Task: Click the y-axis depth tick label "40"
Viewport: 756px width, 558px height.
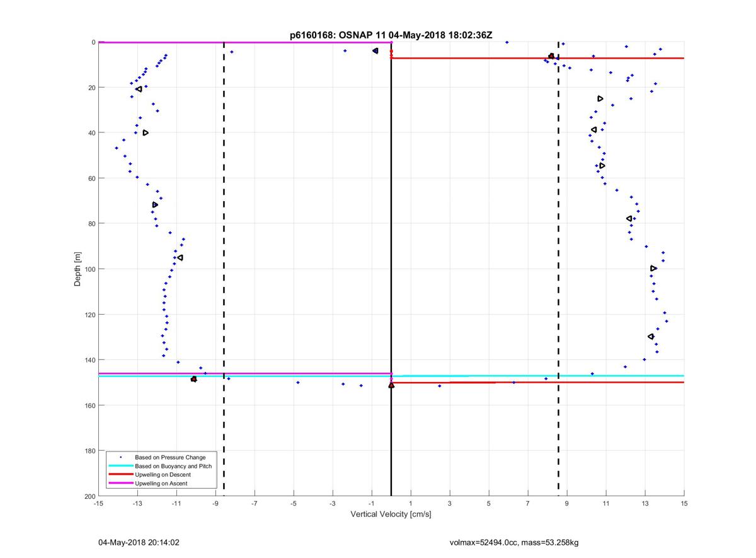Action: 91,133
